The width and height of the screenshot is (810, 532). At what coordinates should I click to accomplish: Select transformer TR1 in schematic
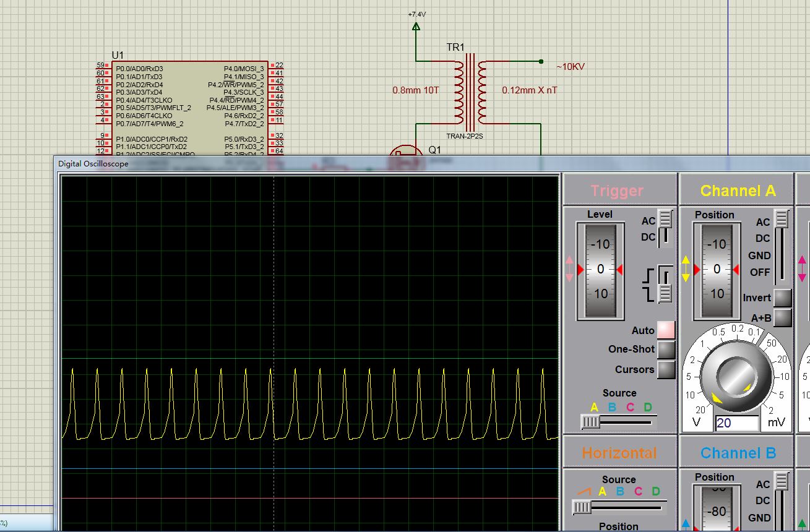coord(470,92)
